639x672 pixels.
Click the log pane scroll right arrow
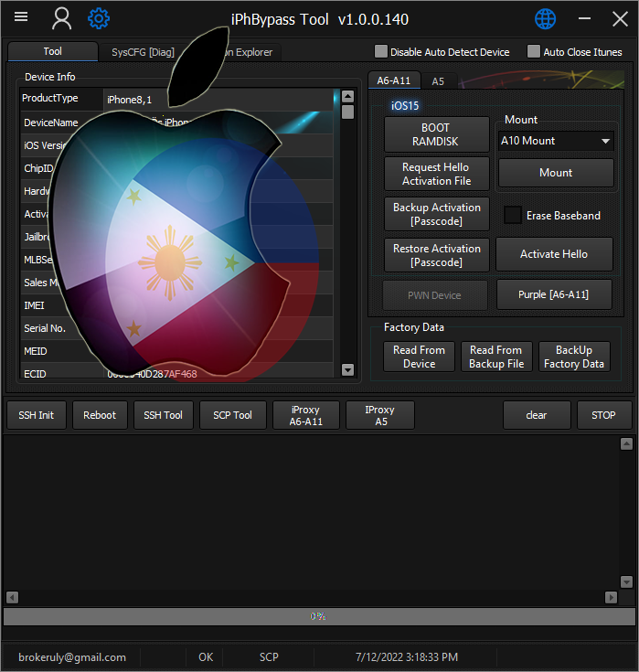[612, 597]
